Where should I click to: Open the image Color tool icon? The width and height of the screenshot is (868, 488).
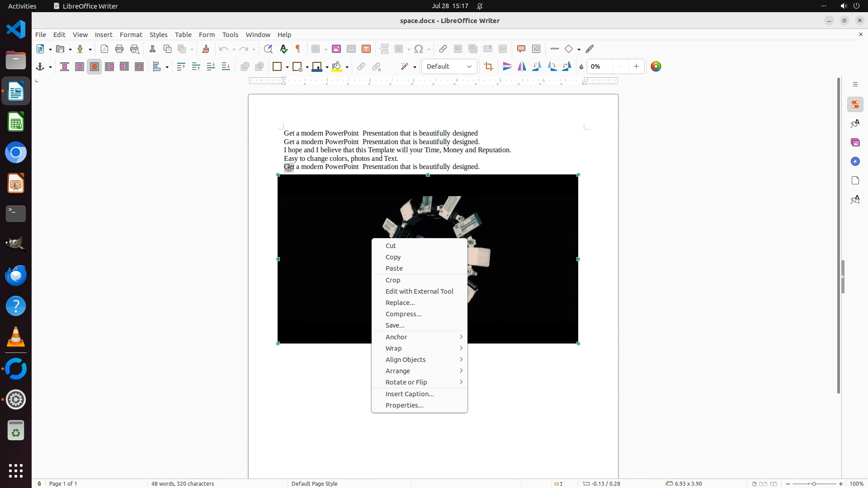[656, 67]
